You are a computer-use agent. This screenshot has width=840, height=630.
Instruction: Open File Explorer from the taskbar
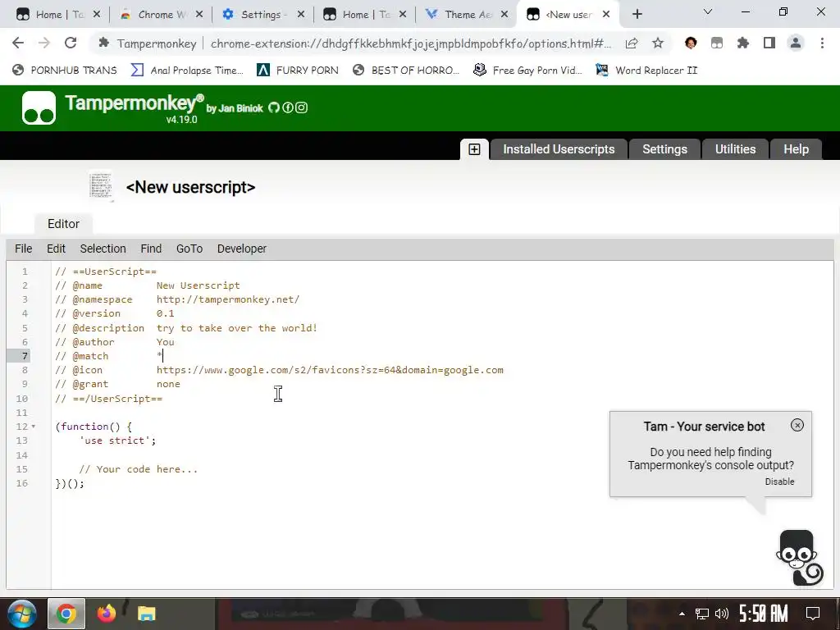(146, 614)
